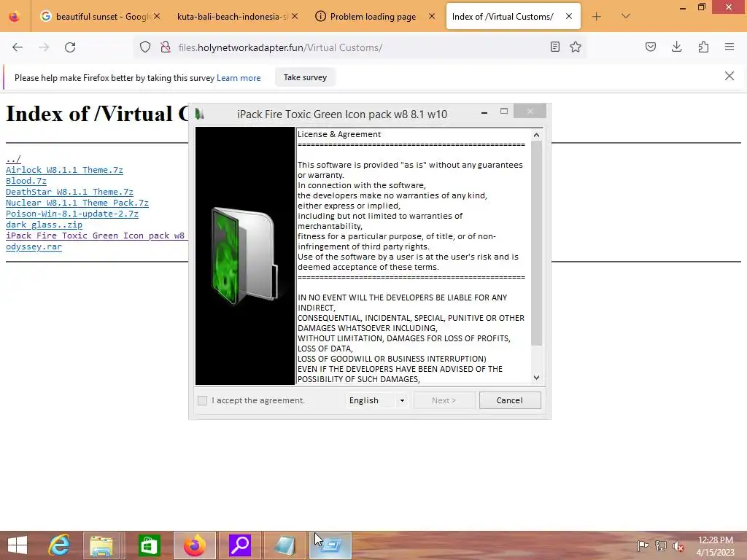This screenshot has width=747, height=560.
Task: Click the installer window taskbar icon
Action: pyautogui.click(x=330, y=545)
